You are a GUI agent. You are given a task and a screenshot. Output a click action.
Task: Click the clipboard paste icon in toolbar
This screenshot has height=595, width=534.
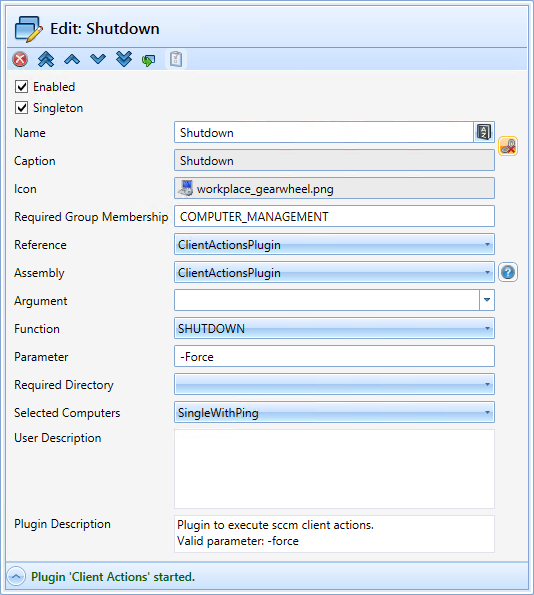[x=176, y=59]
